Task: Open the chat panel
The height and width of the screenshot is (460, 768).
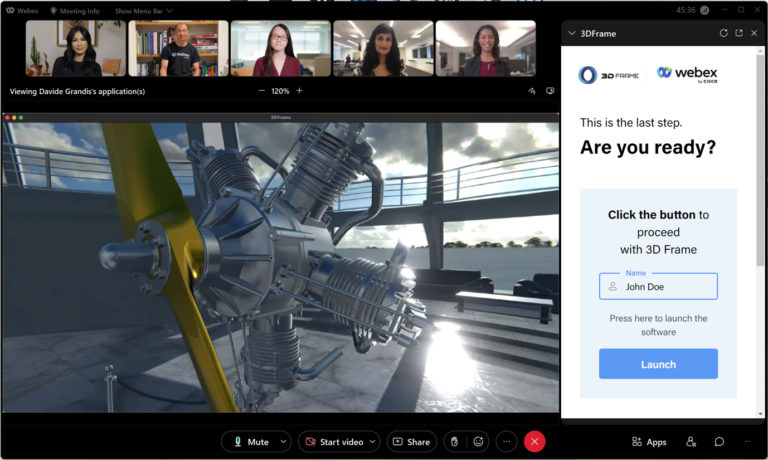Action: click(x=719, y=442)
